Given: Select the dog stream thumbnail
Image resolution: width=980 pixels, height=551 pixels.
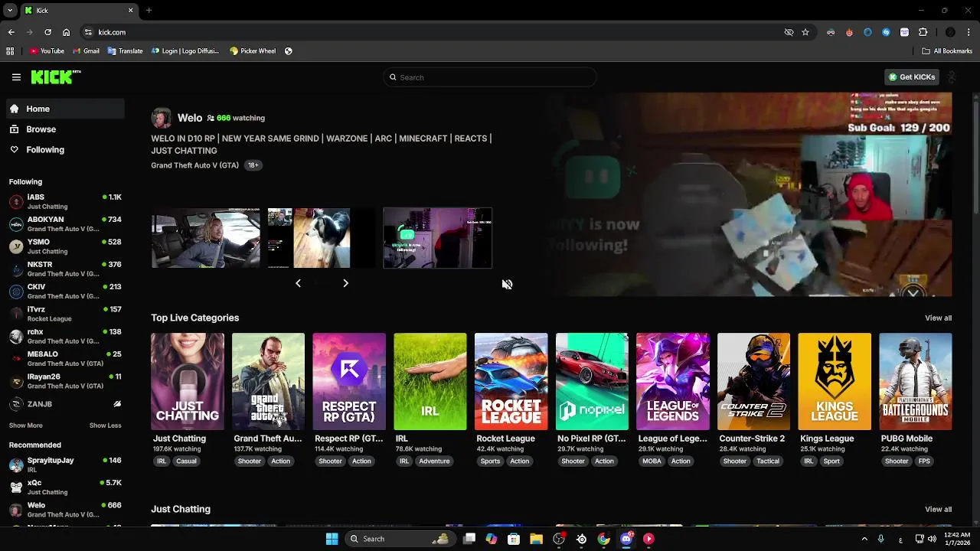Looking at the screenshot, I should [x=322, y=238].
